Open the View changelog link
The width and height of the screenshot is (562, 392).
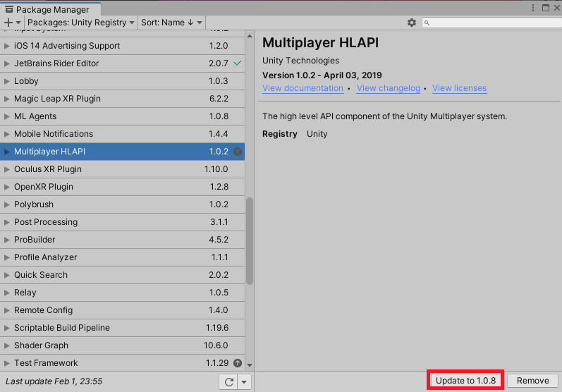[388, 88]
